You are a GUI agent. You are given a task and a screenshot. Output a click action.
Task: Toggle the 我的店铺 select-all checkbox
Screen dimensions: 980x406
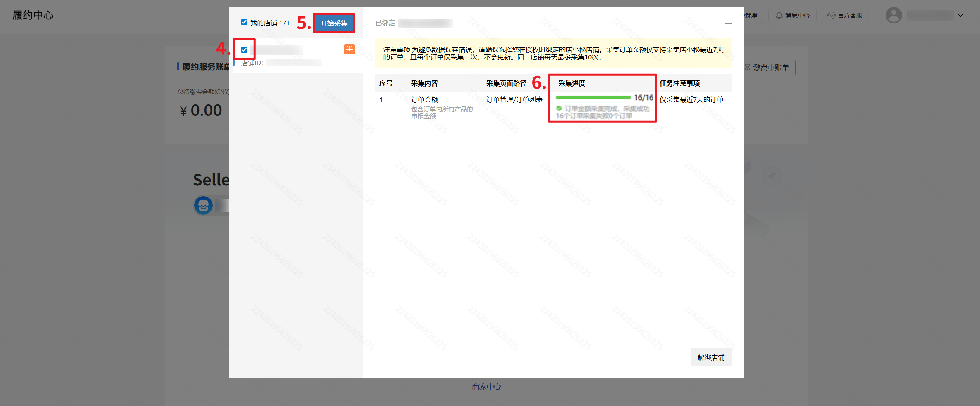(x=244, y=22)
